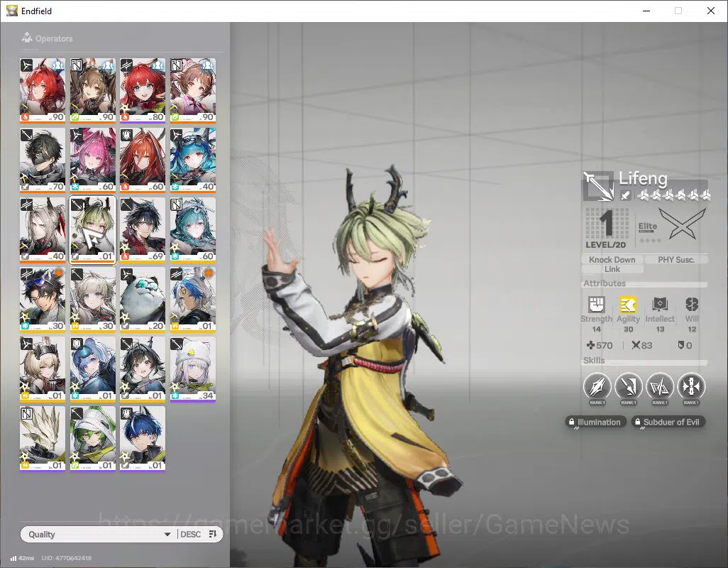Click the Lifeng name text
This screenshot has width=728, height=568.
click(643, 178)
